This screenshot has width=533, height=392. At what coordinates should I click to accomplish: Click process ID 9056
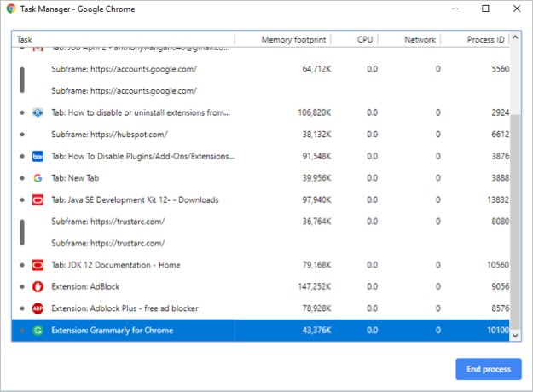tap(501, 286)
